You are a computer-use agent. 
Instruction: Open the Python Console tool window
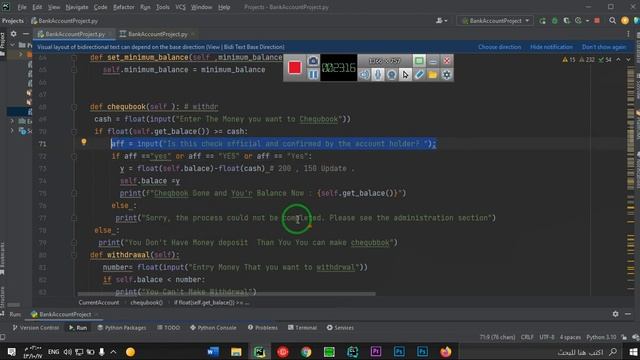(213, 328)
